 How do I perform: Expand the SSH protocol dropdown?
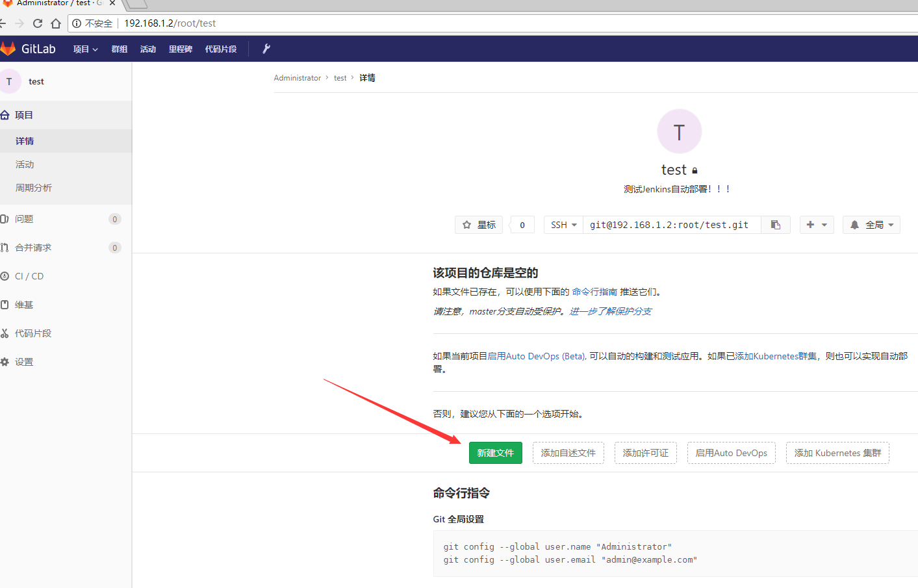563,225
